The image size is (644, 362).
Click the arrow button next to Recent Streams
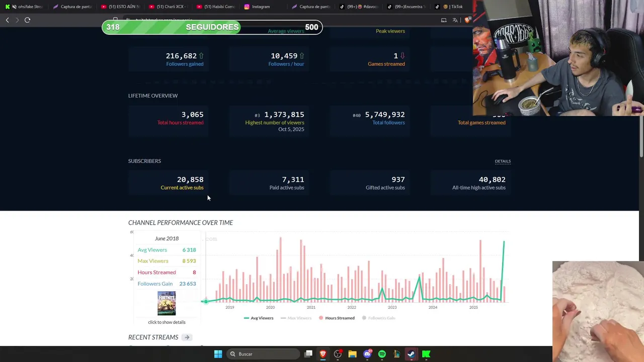coord(187,337)
